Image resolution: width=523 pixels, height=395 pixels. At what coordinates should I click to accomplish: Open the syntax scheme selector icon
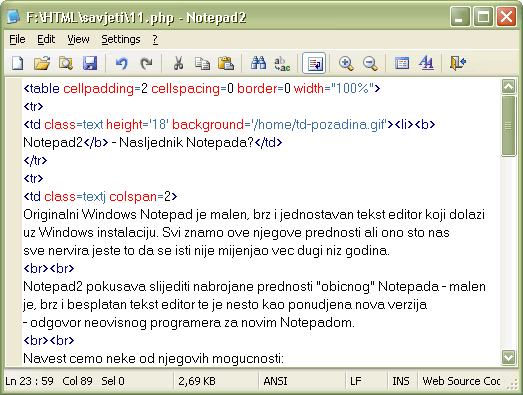pyautogui.click(x=402, y=63)
